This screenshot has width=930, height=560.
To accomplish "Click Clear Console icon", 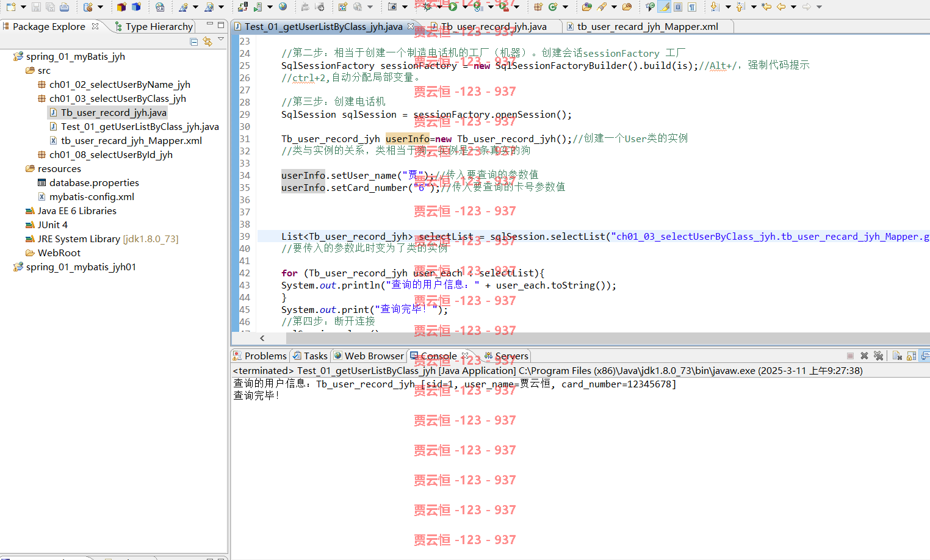I will pyautogui.click(x=897, y=356).
